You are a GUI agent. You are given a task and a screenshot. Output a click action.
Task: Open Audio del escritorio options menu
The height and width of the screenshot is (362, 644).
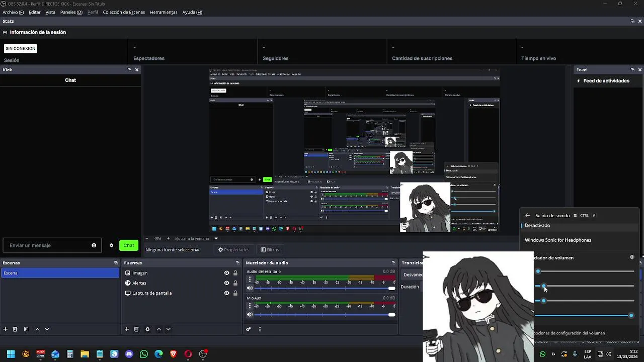(x=250, y=280)
